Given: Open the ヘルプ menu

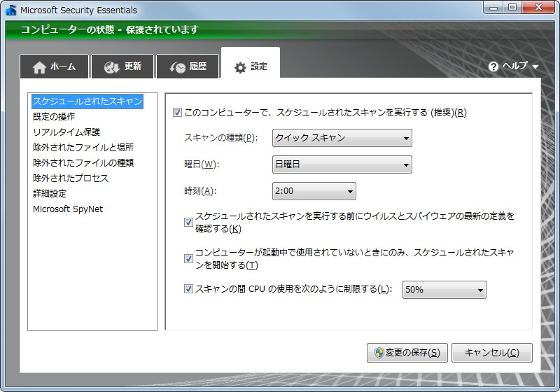Looking at the screenshot, I should pos(513,66).
